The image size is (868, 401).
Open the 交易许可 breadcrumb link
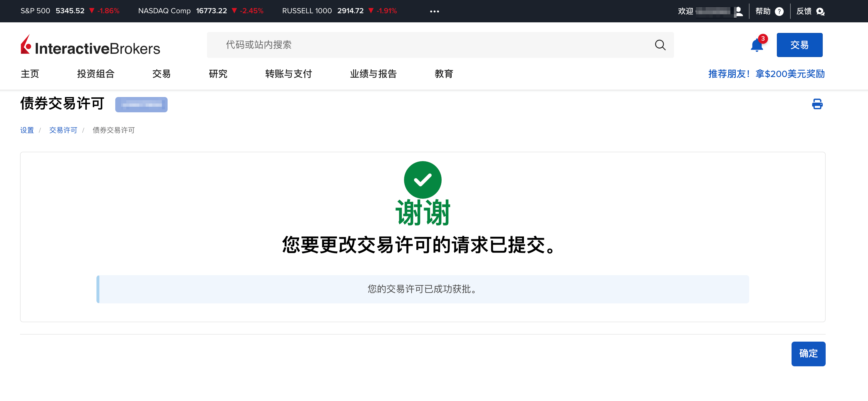click(x=63, y=130)
